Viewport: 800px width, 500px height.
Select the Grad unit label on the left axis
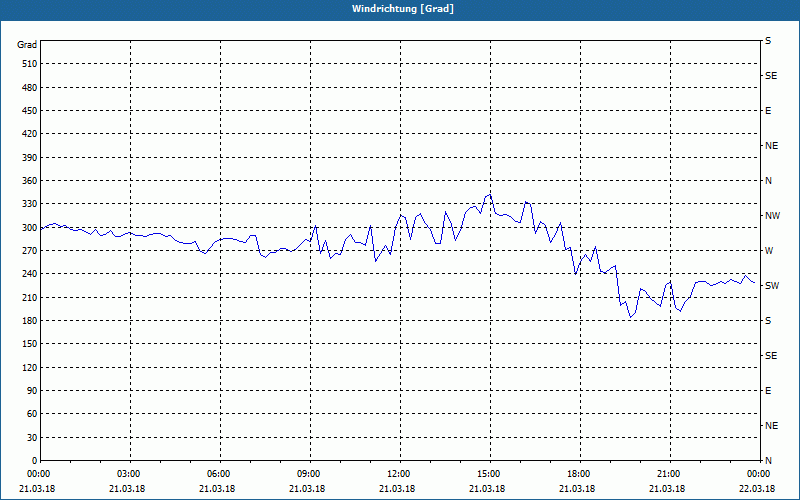27,45
